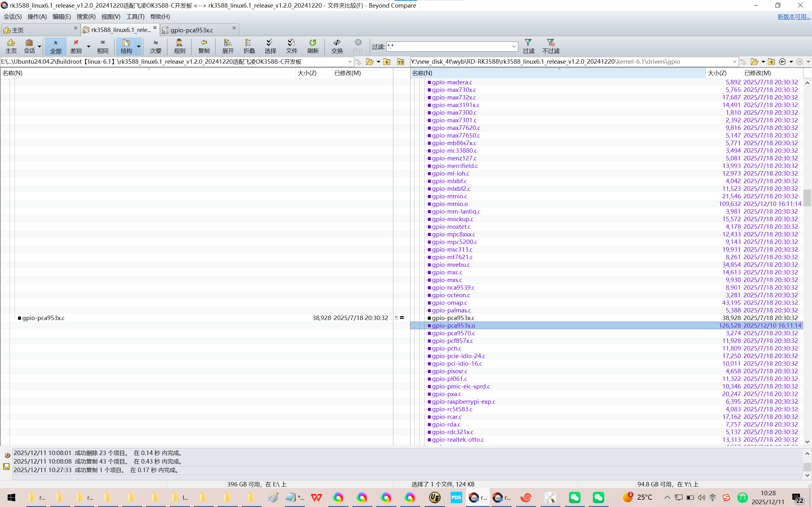Viewport: 812px width, 507px height.
Task: Click the Copy (复制) toolbar icon
Action: tap(203, 46)
